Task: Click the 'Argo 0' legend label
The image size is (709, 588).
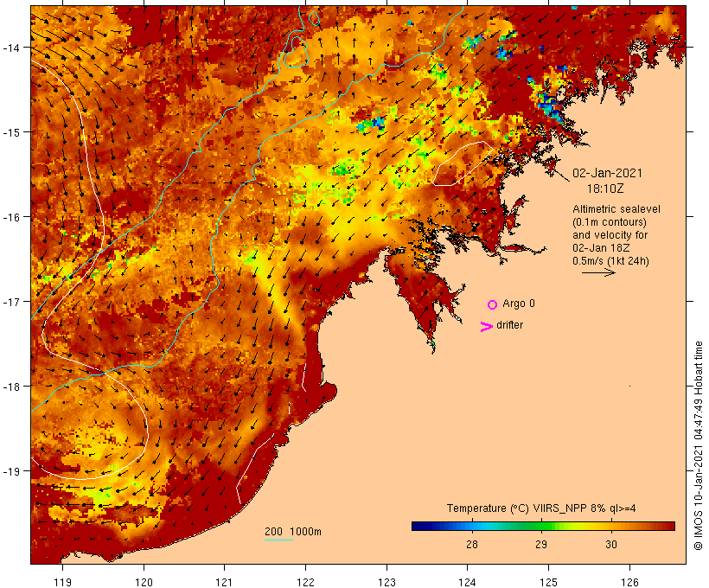Action: 519,304
